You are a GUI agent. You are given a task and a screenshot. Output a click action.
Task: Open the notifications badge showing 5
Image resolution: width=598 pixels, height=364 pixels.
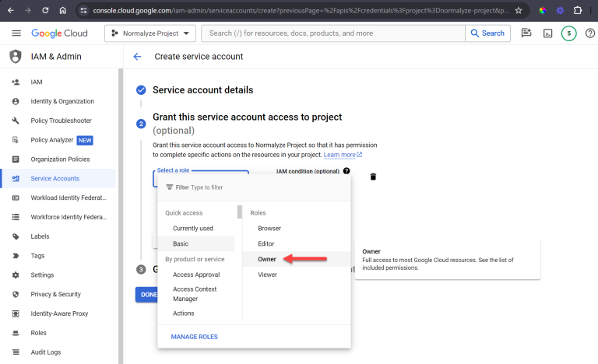point(568,33)
